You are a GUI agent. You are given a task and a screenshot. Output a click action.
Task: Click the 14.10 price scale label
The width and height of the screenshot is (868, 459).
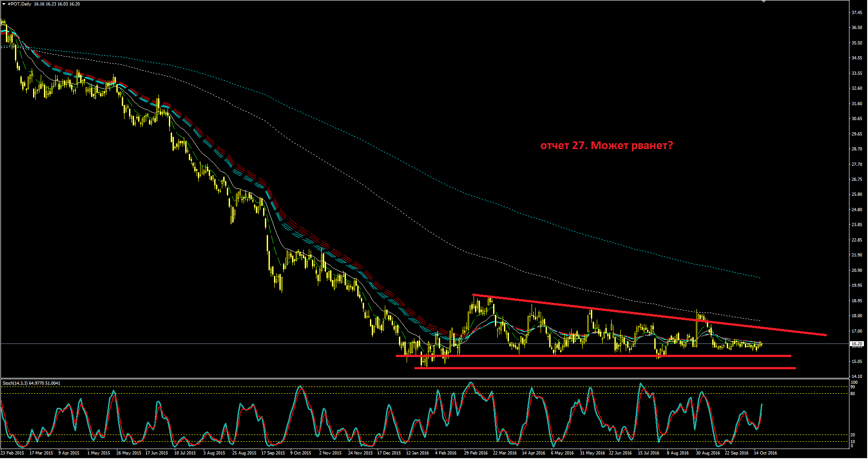pos(856,377)
